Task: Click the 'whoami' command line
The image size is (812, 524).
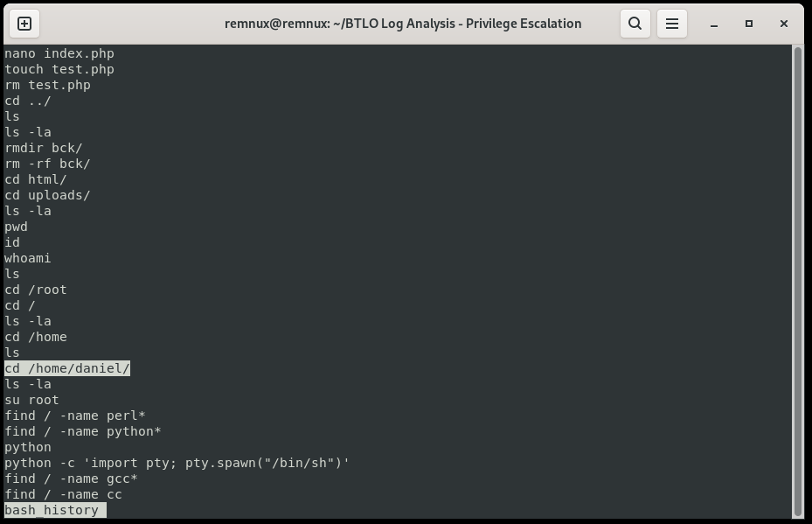Action: (28, 258)
